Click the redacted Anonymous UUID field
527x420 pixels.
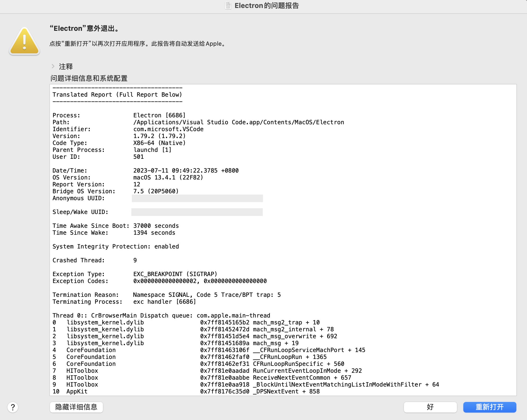point(197,198)
